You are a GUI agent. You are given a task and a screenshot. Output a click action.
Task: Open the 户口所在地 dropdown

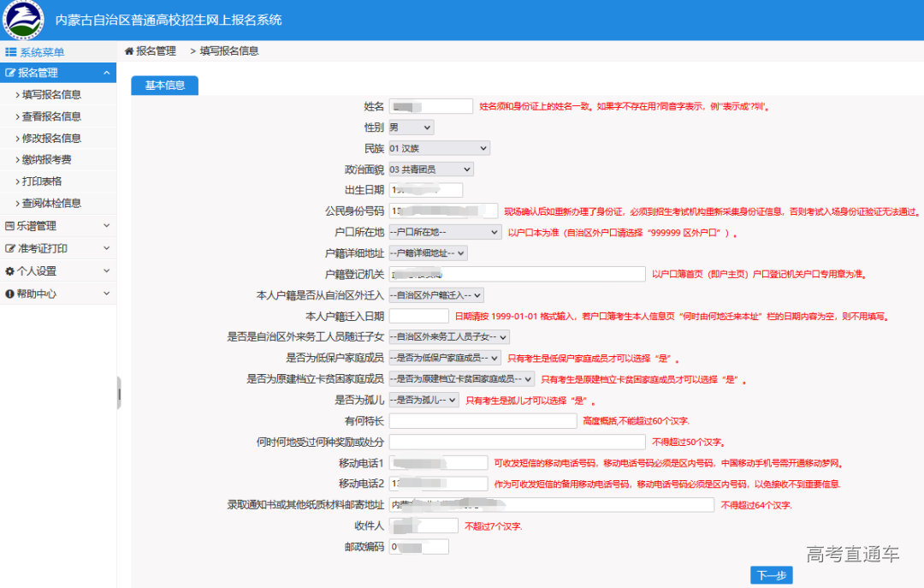click(445, 231)
